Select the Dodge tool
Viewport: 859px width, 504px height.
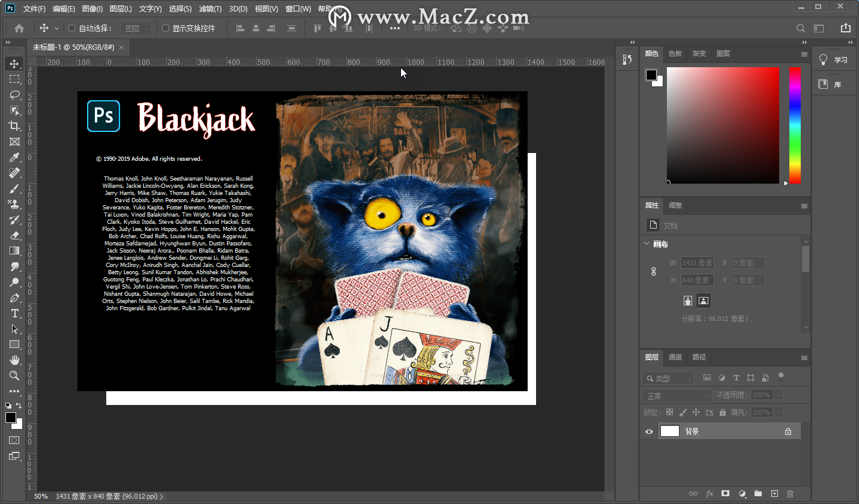pyautogui.click(x=14, y=282)
